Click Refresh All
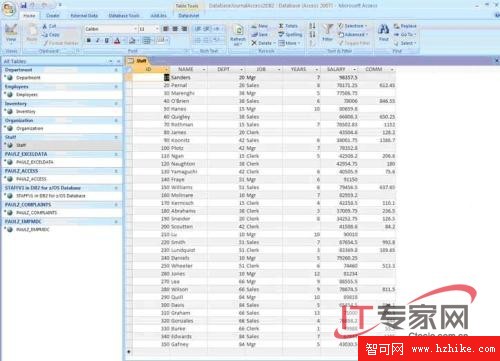 click(x=238, y=35)
